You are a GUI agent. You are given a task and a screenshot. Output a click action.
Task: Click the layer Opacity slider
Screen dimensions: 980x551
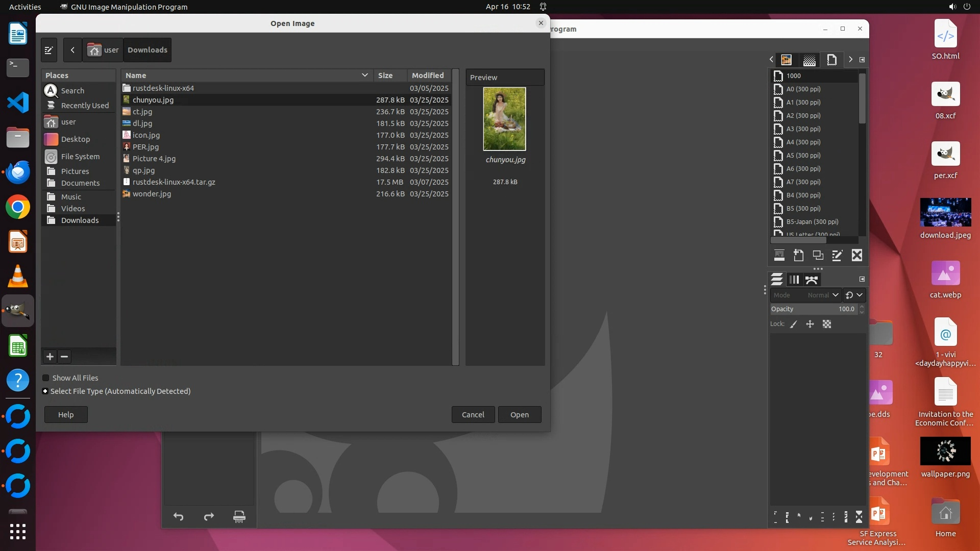[814, 309]
